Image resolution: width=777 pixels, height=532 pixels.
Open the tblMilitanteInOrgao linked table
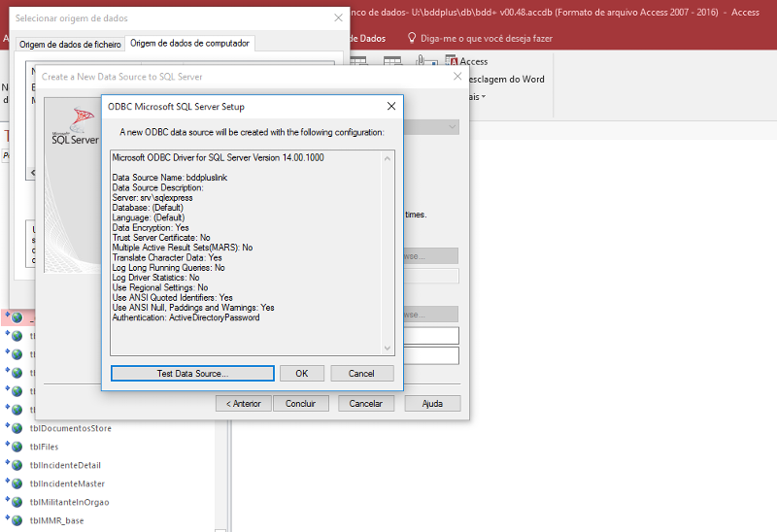click(x=69, y=502)
